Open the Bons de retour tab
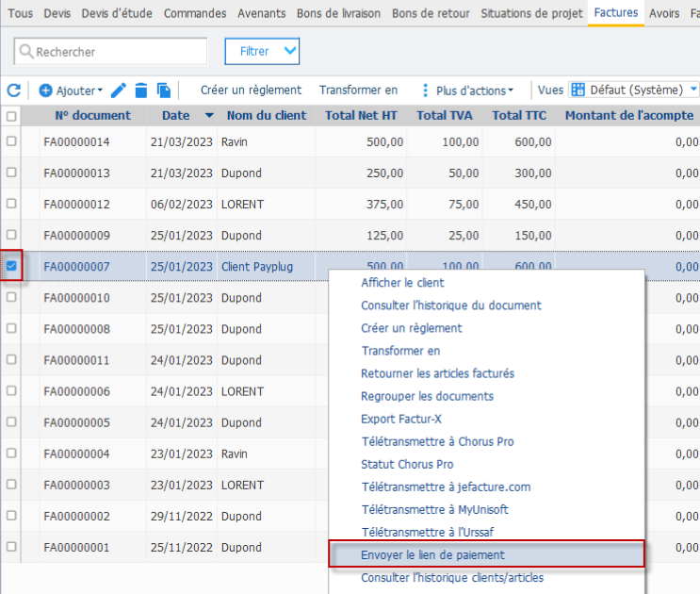 [431, 13]
